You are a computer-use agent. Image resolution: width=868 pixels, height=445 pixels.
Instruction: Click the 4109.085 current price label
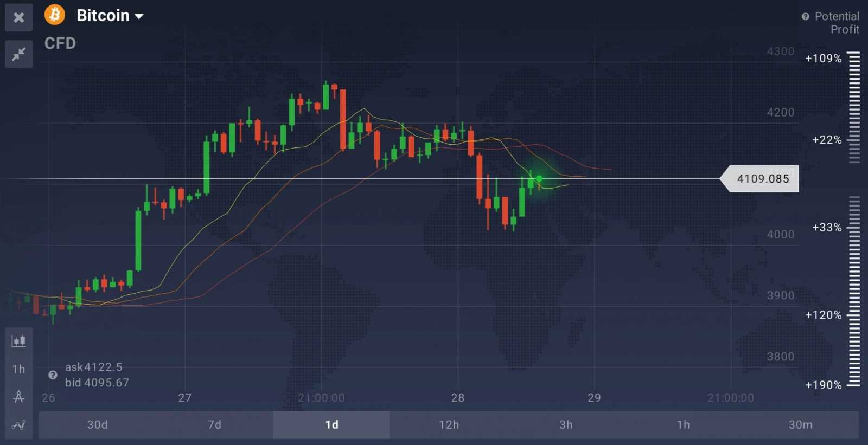tap(762, 179)
